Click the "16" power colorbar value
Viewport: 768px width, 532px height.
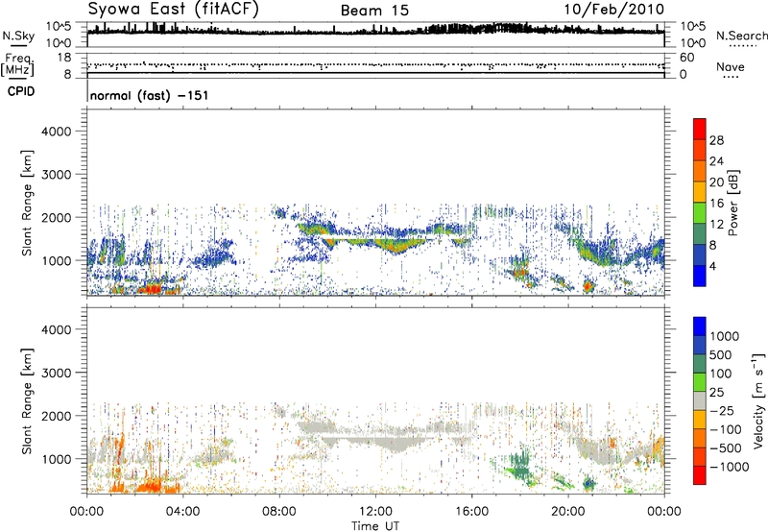(716, 204)
